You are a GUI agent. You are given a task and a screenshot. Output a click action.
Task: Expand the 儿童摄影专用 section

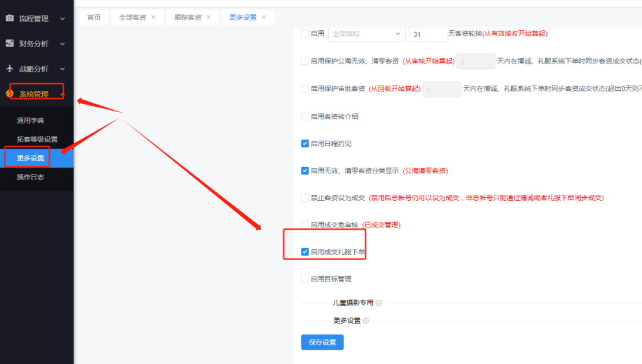pos(379,302)
